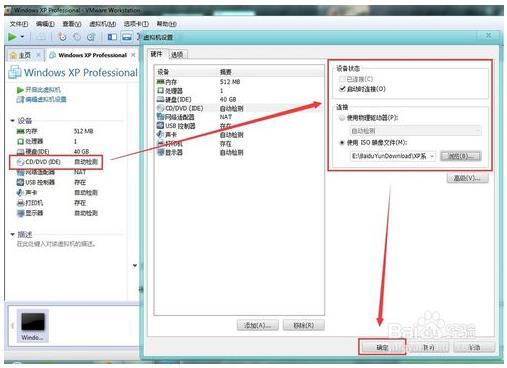The height and width of the screenshot is (368, 507).
Task: Click 声卡 sound card icon in main window list
Action: (x=20, y=192)
